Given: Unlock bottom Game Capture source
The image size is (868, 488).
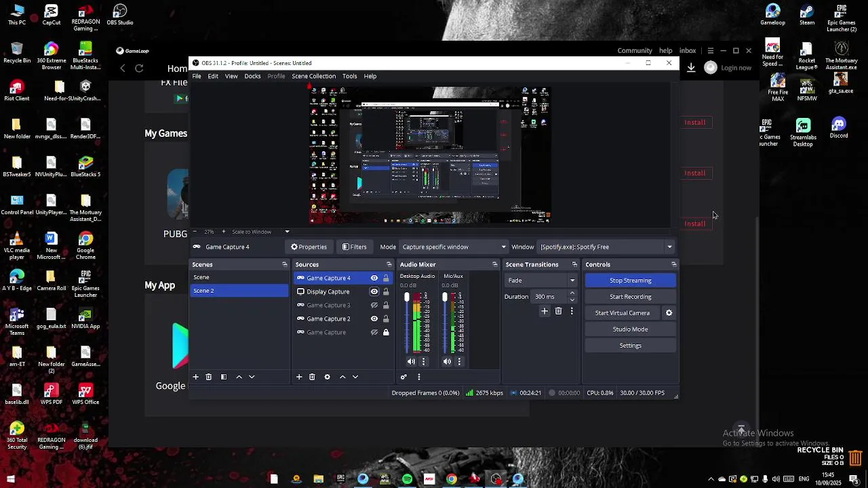Looking at the screenshot, I should coord(386,332).
